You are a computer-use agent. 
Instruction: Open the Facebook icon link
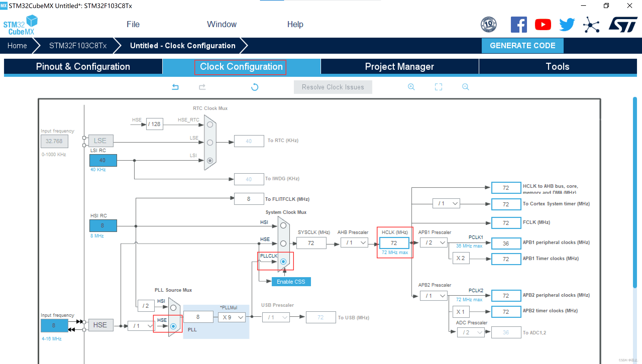click(x=519, y=25)
